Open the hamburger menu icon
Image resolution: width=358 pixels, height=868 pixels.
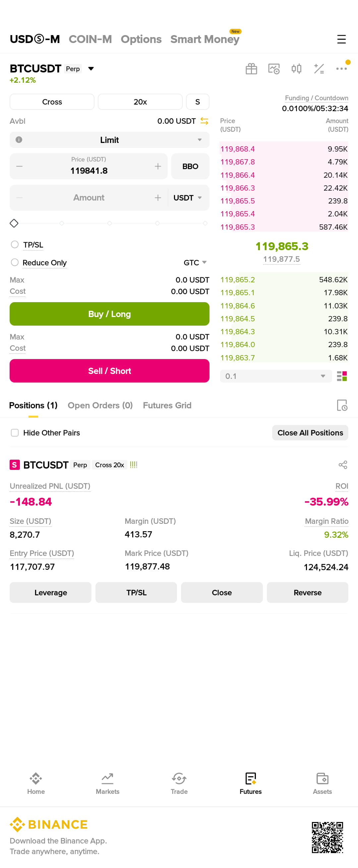(x=341, y=39)
